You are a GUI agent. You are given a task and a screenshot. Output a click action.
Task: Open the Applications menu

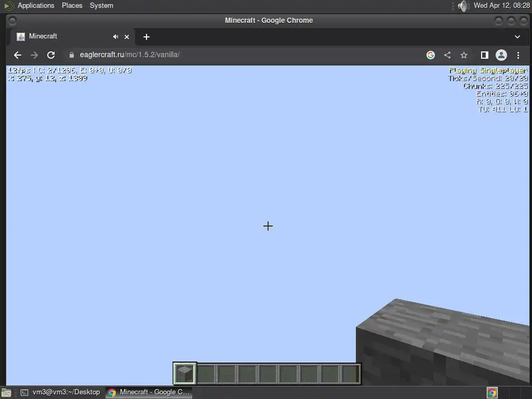36,5
